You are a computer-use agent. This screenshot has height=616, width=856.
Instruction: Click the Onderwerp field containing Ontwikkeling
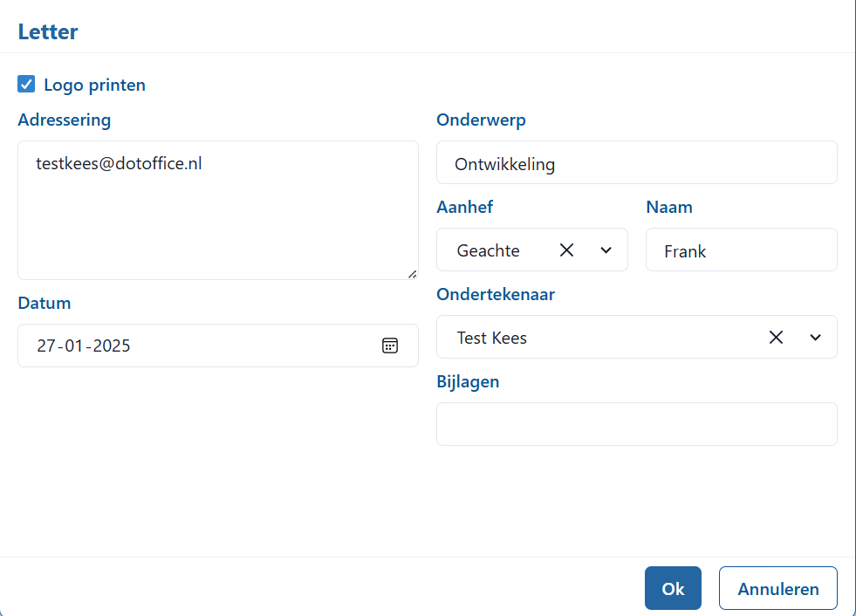click(x=636, y=164)
